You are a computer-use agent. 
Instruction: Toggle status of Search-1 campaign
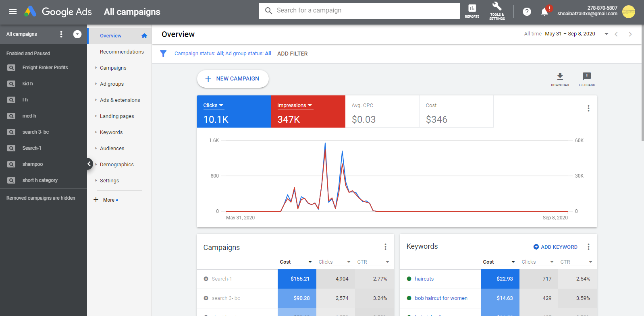point(206,279)
